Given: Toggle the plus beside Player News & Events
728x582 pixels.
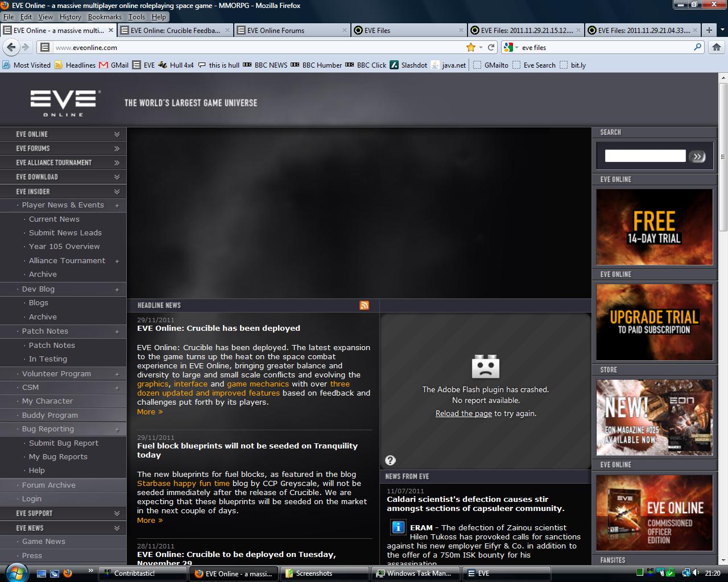Looking at the screenshot, I should [117, 205].
